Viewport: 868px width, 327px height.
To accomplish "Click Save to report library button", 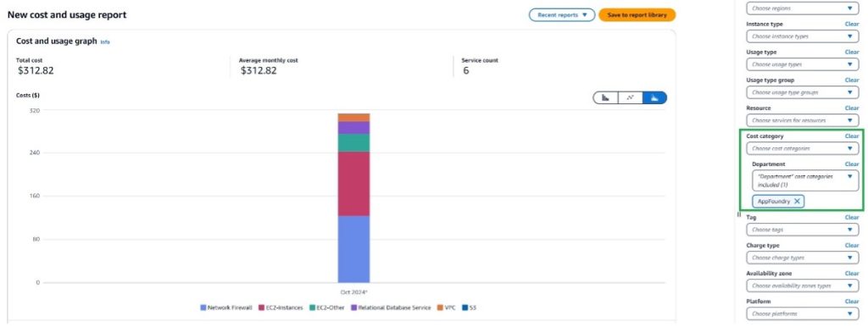I will 637,15.
